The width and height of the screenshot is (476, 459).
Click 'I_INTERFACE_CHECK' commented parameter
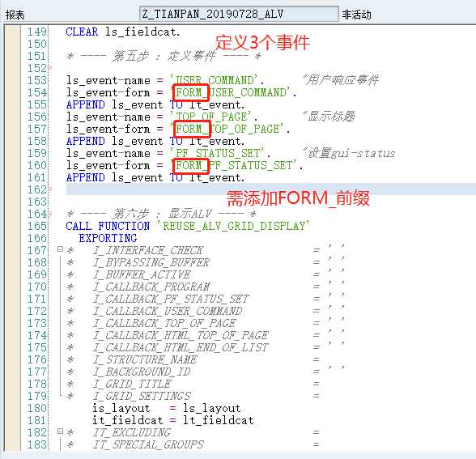tap(148, 250)
